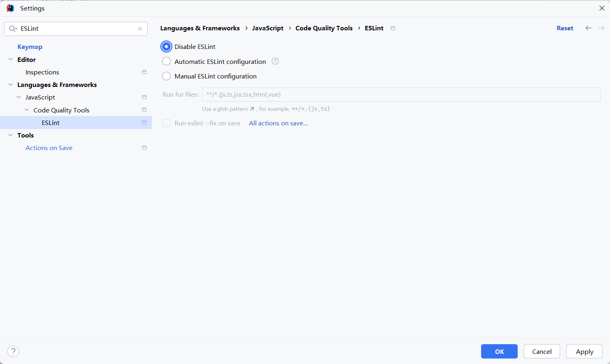Click the search magnifier icon in search box
The image size is (610, 364).
tap(13, 29)
